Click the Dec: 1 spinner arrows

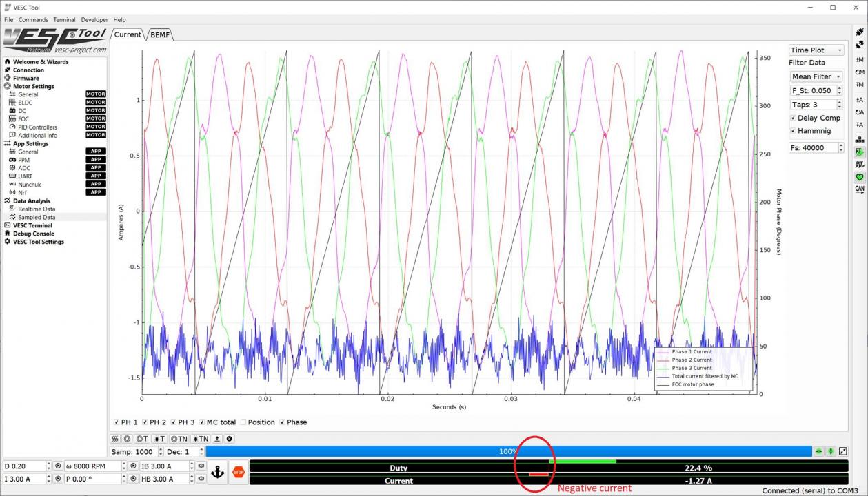(201, 452)
